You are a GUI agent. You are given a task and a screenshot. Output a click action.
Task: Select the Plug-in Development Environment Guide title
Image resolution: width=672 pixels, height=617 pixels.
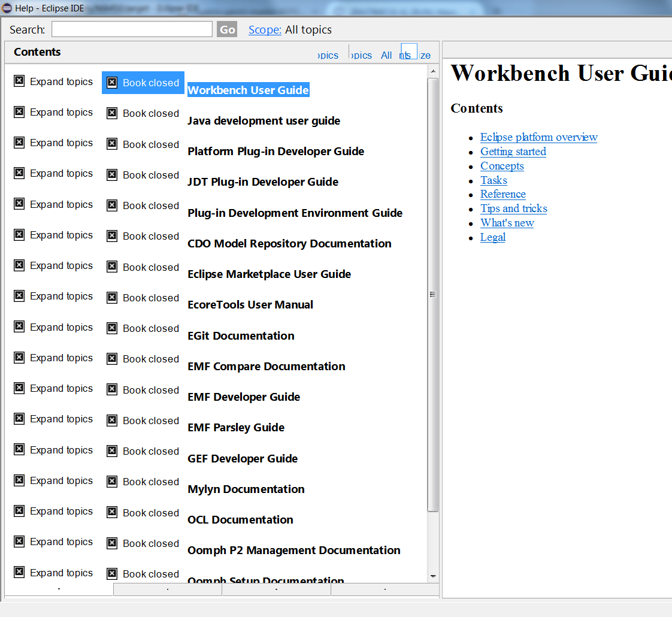tap(295, 213)
